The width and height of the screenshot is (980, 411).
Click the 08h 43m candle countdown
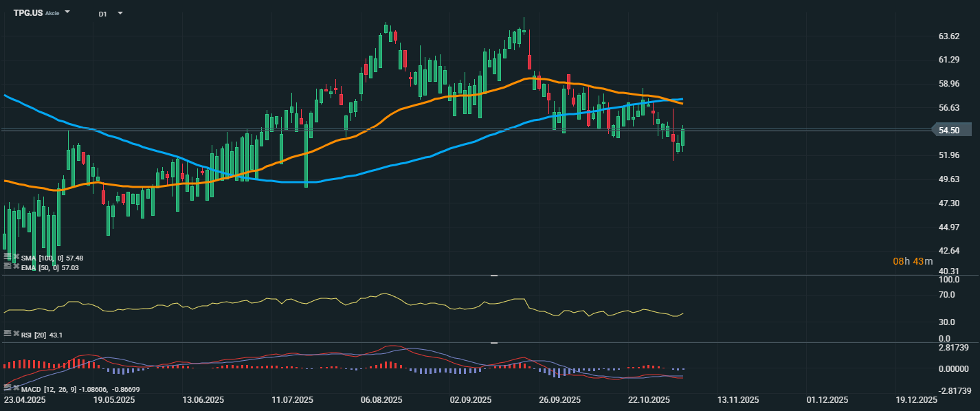pos(913,261)
